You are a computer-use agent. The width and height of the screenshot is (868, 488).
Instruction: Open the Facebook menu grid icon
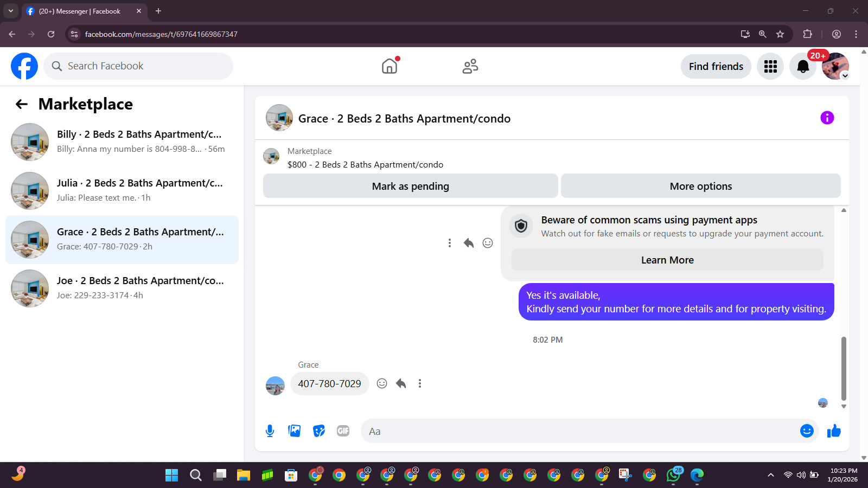[x=770, y=67]
